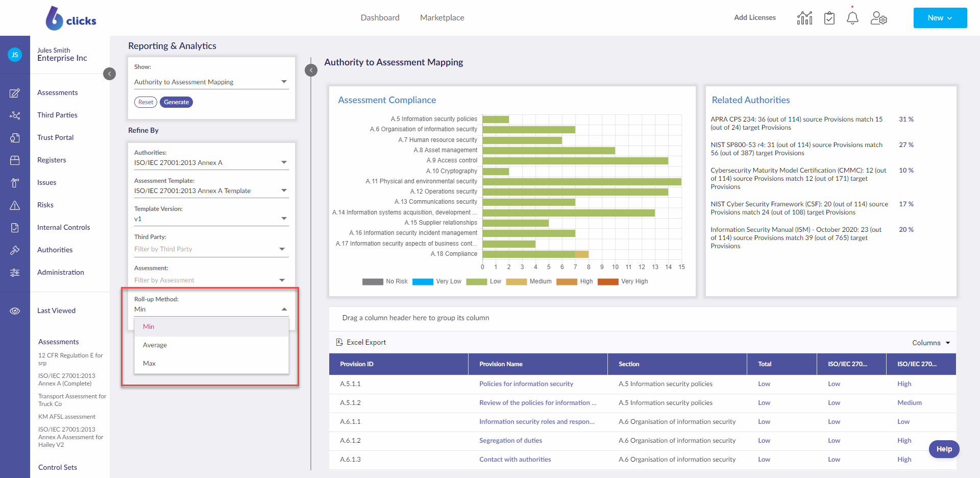Viewport: 980px width, 478px height.
Task: Open the analytics chart icon in header
Action: tap(804, 18)
